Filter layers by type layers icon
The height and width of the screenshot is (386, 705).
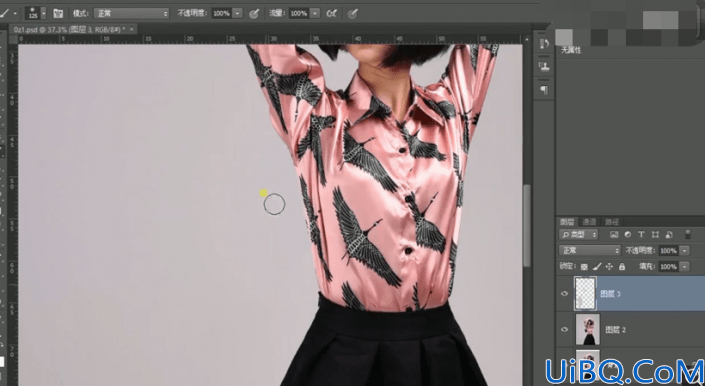tap(641, 235)
